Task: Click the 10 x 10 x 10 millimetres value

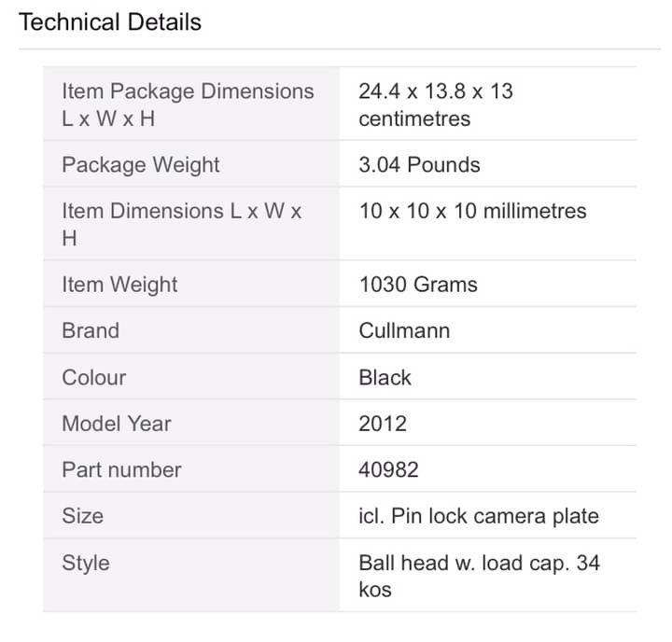Action: click(472, 211)
